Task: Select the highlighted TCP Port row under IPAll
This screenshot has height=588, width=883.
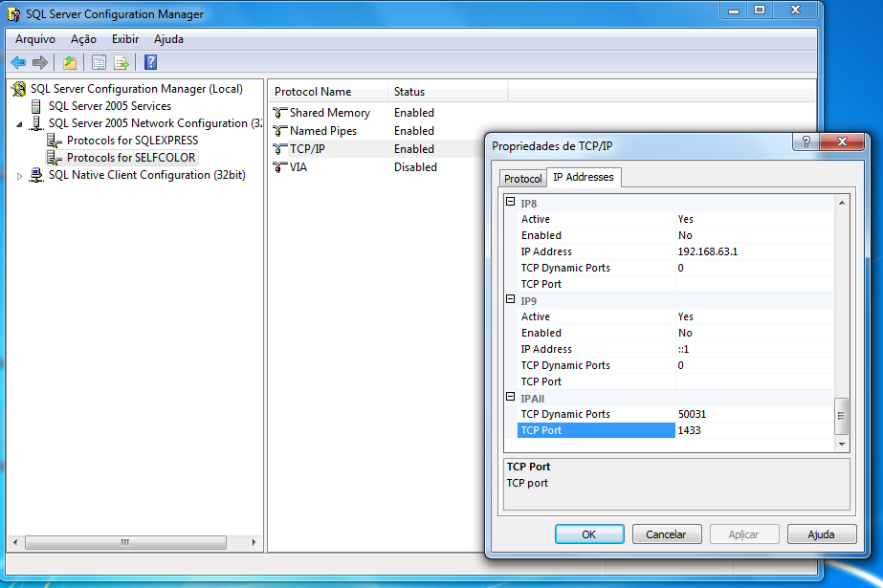Action: [596, 430]
